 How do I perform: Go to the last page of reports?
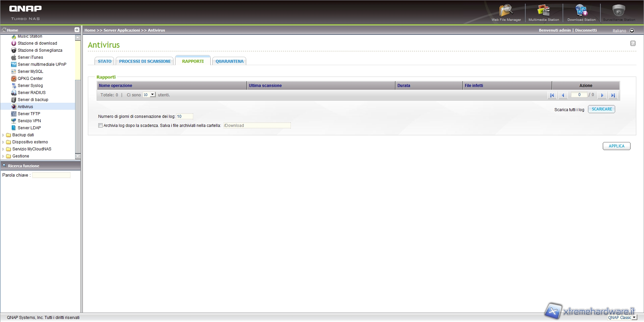(613, 95)
